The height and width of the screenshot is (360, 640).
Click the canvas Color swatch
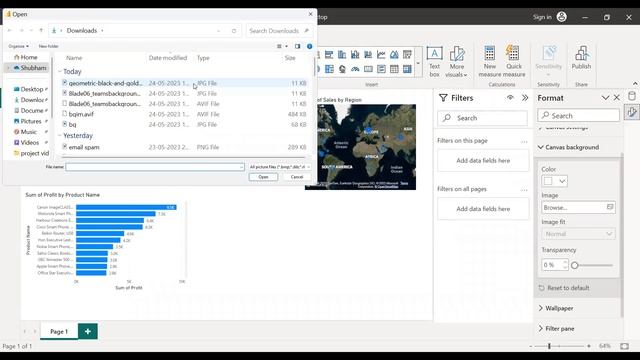pos(549,181)
